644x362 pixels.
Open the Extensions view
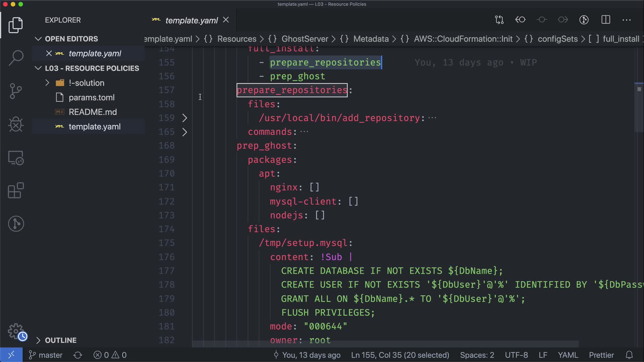coord(16,191)
